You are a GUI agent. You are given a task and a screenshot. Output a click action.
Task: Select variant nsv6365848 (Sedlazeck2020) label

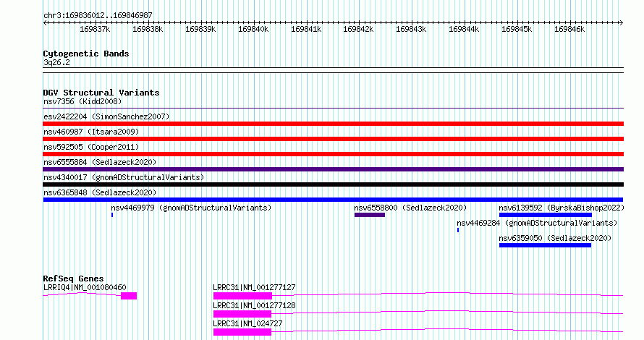[x=100, y=192]
